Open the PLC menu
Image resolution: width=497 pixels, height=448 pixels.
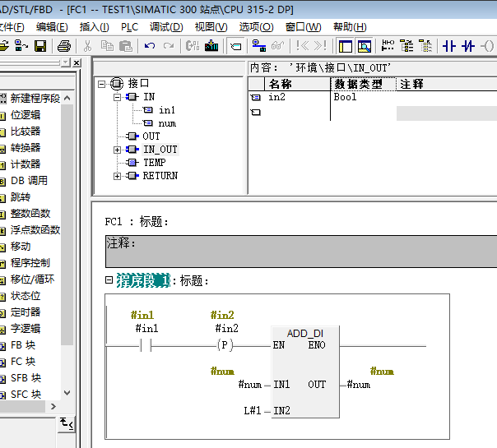coord(130,27)
